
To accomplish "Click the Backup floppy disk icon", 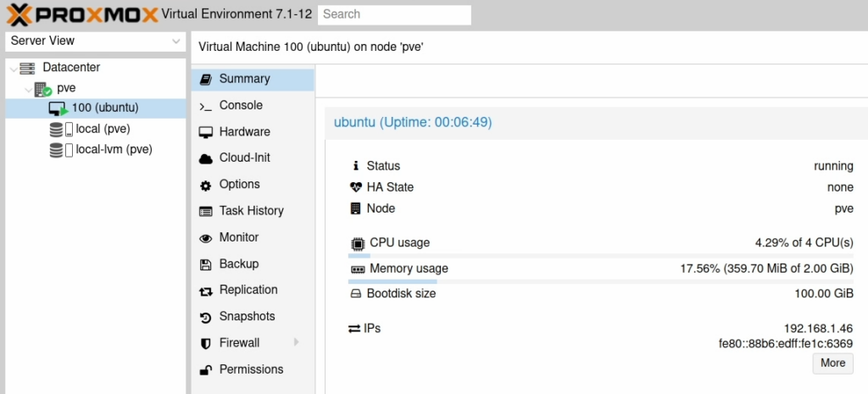I will tap(205, 264).
